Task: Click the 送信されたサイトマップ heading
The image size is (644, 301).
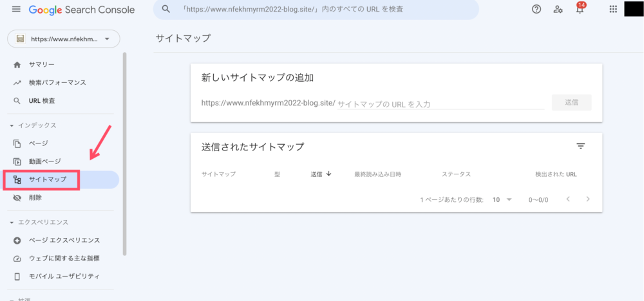Action: (x=252, y=147)
